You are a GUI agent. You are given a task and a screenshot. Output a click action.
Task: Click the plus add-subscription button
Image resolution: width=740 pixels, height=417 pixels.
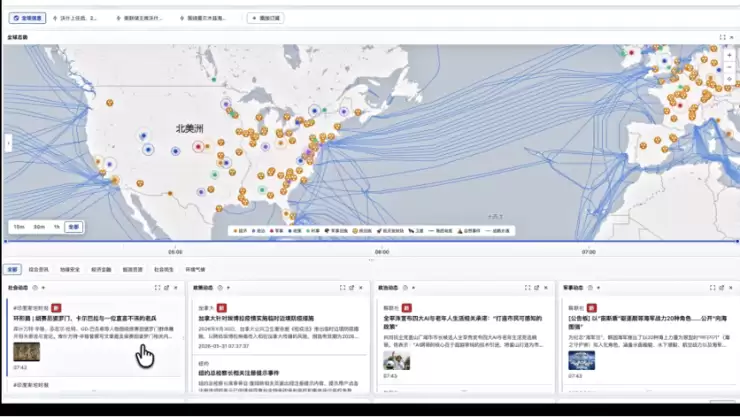266,18
